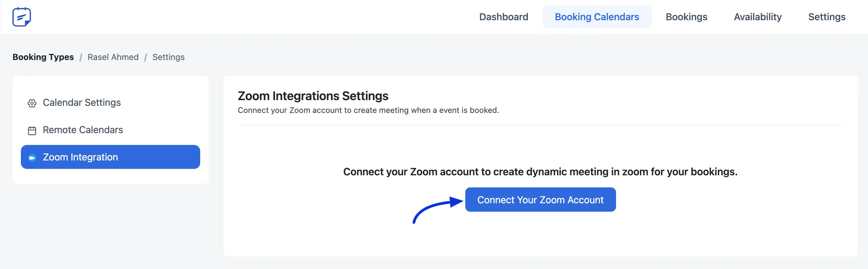This screenshot has width=868, height=269.
Task: Click the Zoom Integrations Settings heading
Action: [x=313, y=96]
